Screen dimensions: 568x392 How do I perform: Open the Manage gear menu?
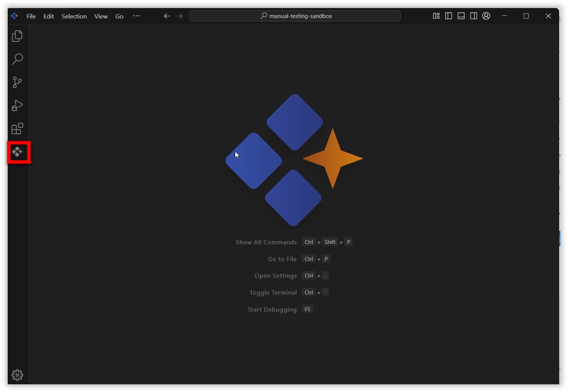click(x=17, y=375)
